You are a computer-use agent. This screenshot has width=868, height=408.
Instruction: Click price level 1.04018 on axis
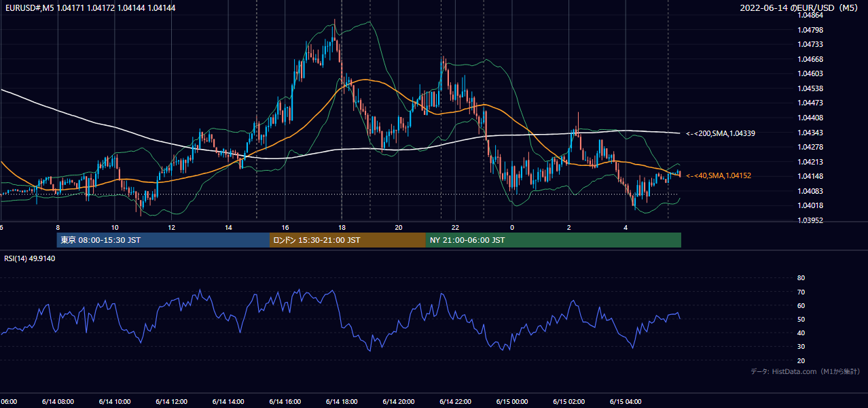click(810, 205)
